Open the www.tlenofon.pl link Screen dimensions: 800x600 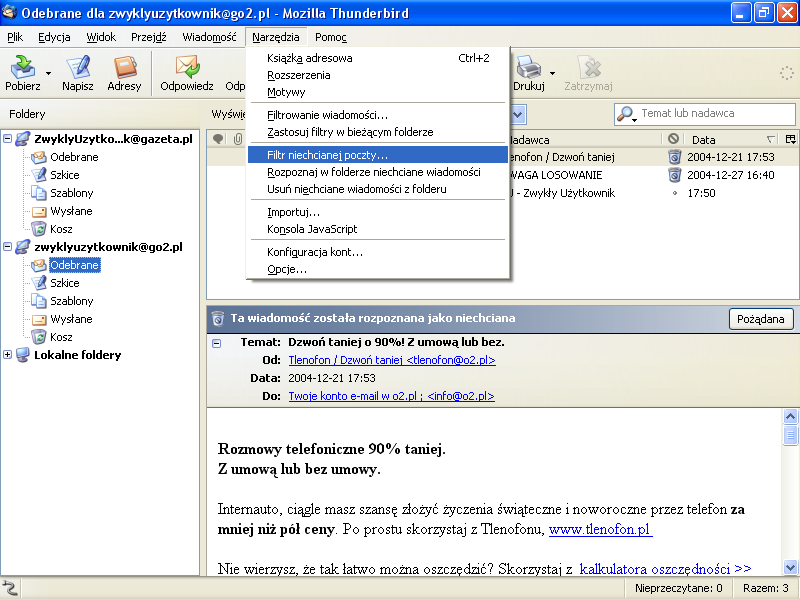(x=601, y=530)
